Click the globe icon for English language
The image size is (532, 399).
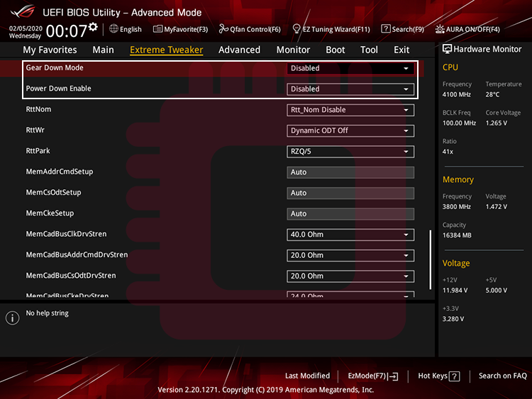(113, 29)
